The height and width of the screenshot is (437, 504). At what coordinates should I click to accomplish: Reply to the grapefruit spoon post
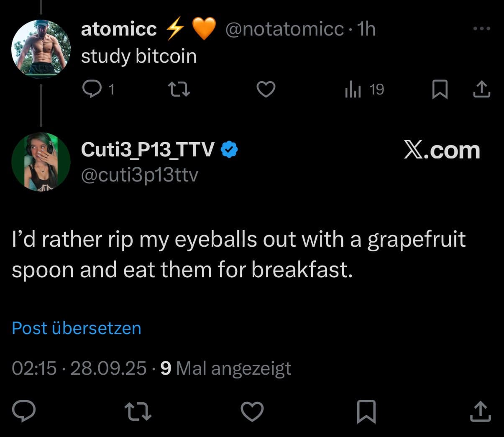pyautogui.click(x=24, y=411)
